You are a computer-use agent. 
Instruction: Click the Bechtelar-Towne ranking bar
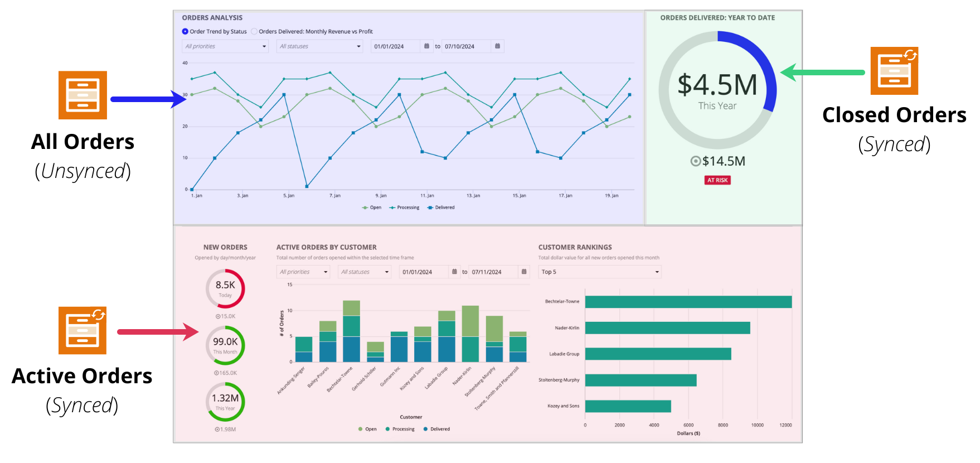tap(688, 302)
